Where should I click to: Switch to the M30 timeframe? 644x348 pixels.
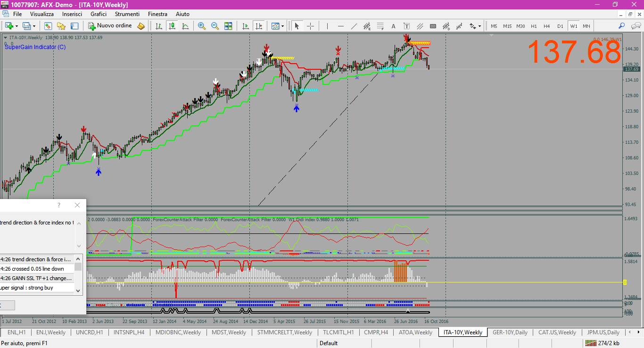pyautogui.click(x=520, y=26)
